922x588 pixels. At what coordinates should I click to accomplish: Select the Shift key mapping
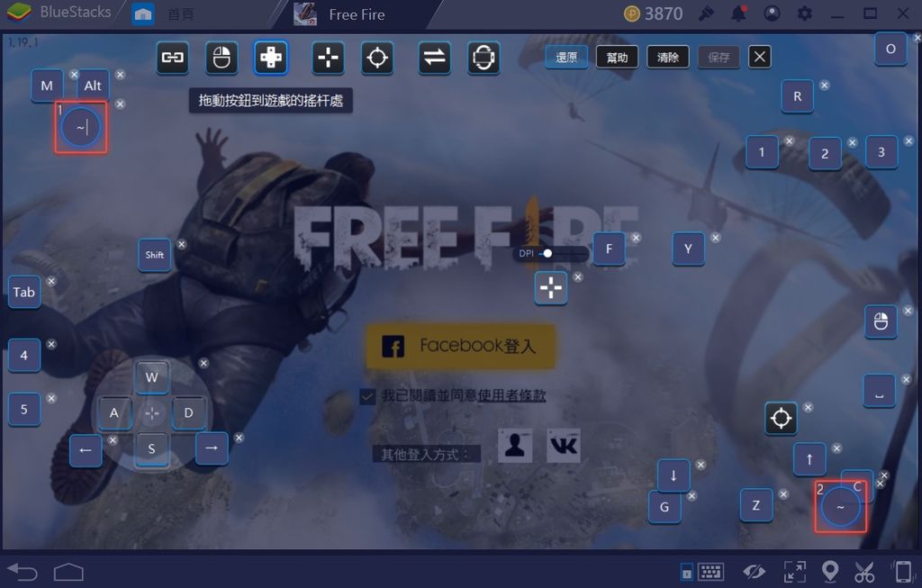coord(155,255)
